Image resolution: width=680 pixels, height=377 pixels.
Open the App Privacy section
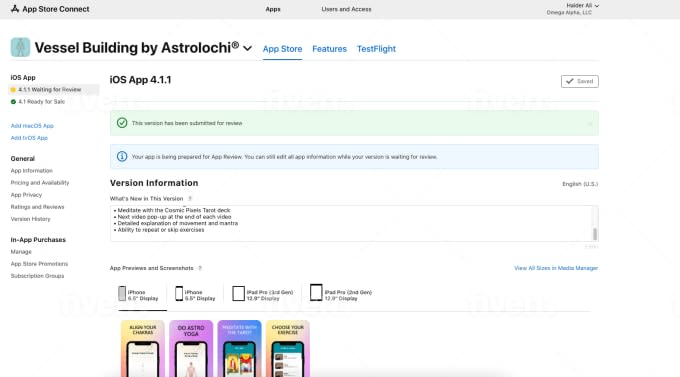pos(26,195)
